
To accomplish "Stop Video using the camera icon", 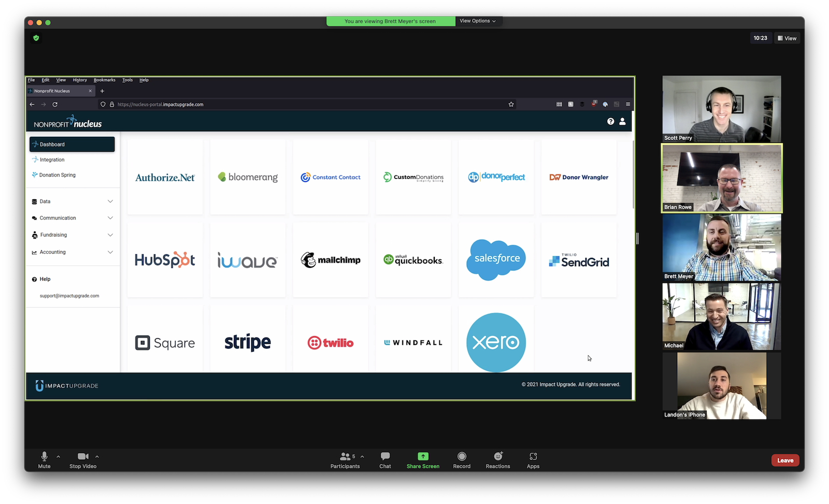I will pos(83,457).
